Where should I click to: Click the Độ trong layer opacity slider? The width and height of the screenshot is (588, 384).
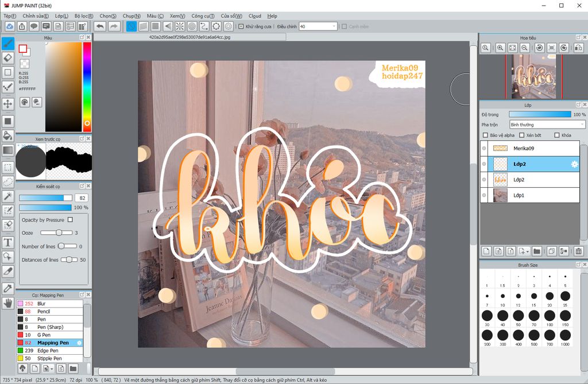click(x=540, y=114)
